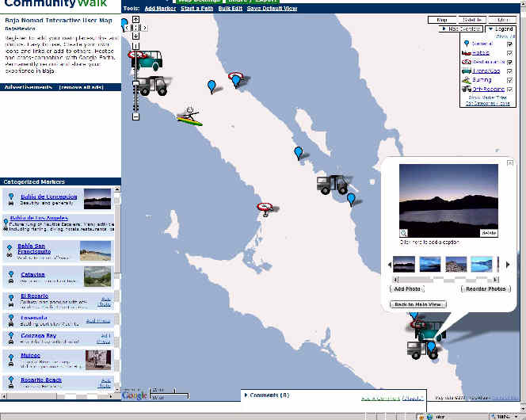Click Show All in legend

[x=505, y=36]
